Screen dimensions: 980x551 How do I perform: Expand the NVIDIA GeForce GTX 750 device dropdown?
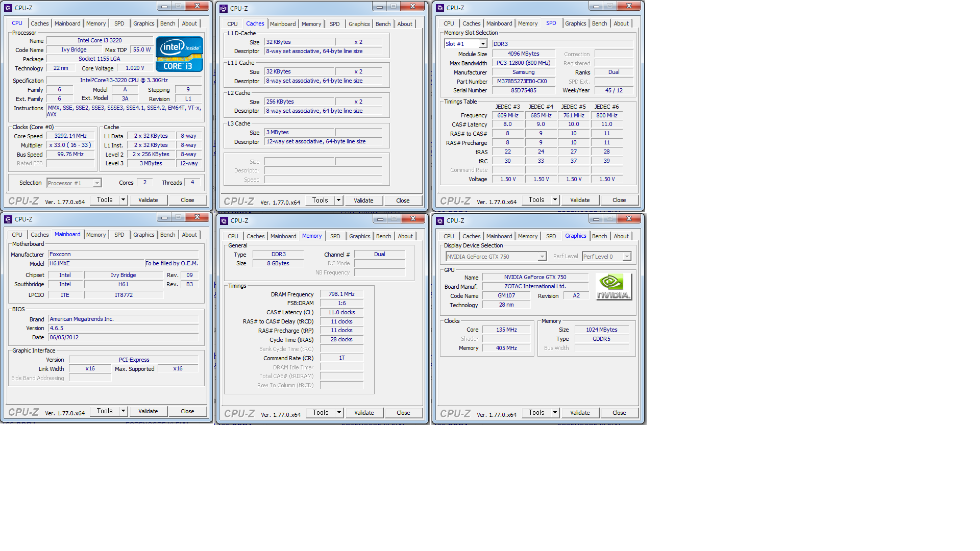click(542, 257)
